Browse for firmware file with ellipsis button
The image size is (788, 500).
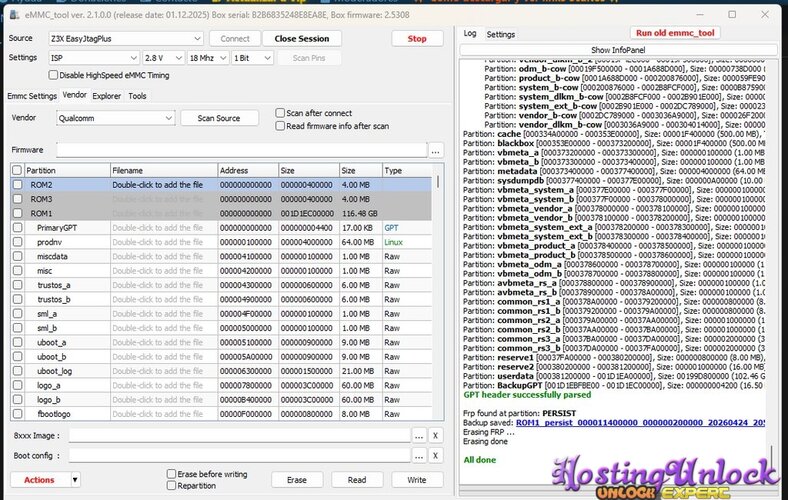[436, 150]
